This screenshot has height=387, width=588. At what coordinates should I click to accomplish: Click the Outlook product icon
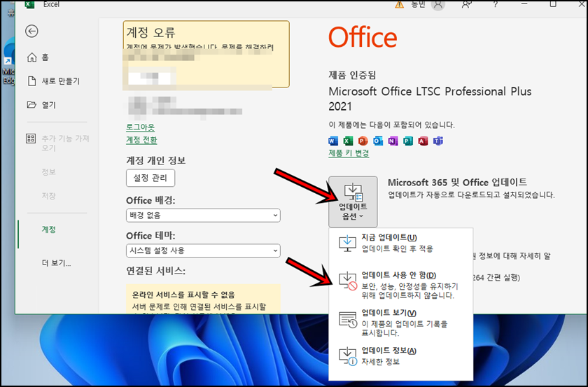(378, 141)
